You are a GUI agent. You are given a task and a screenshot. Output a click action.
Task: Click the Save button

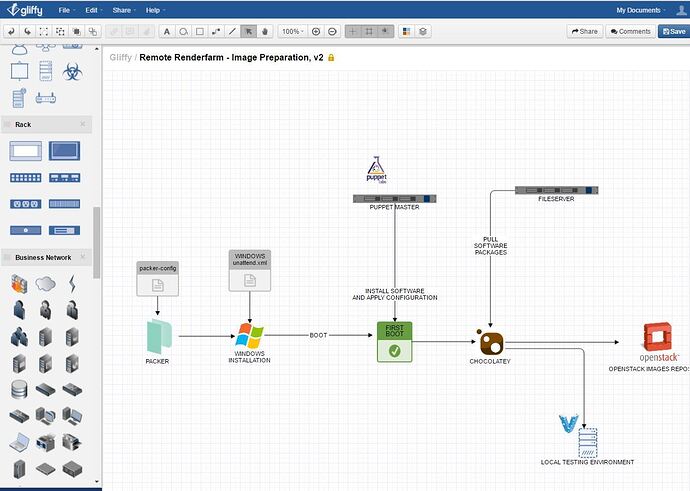pos(673,31)
